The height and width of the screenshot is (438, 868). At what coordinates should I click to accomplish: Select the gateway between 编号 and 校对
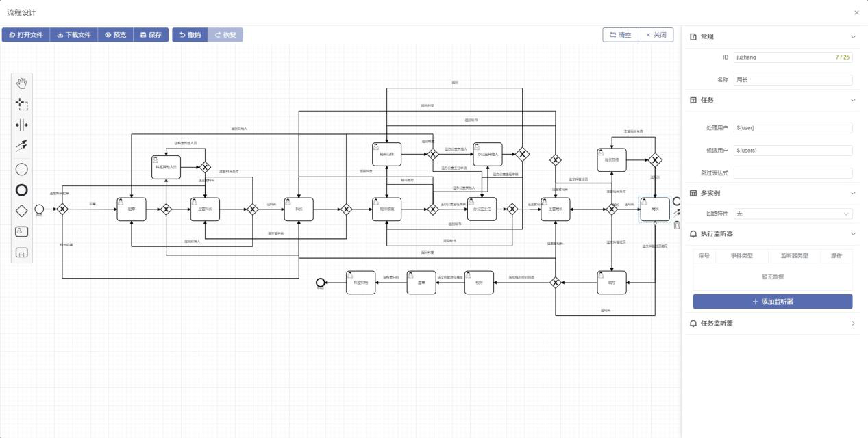tap(556, 283)
